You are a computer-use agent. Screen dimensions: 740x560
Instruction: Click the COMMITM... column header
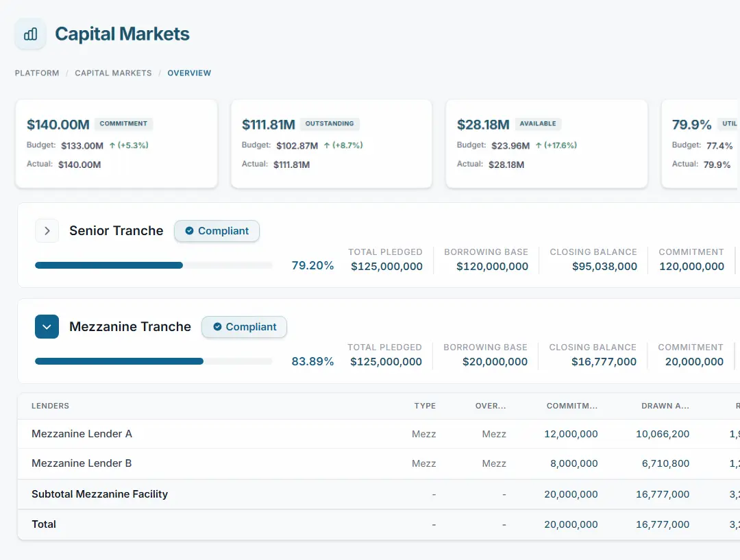[x=572, y=406]
